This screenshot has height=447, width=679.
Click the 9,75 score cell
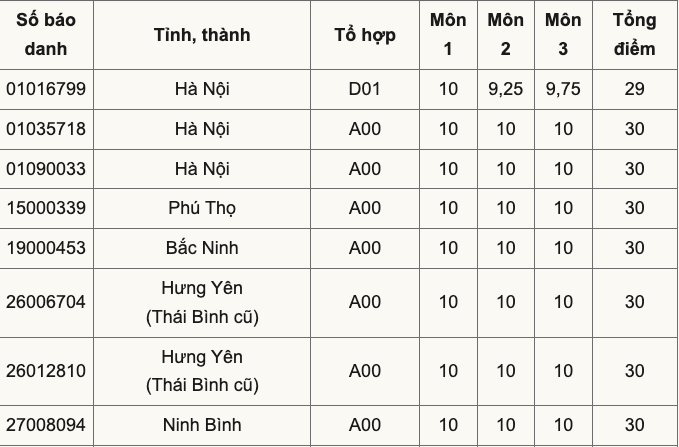[563, 89]
